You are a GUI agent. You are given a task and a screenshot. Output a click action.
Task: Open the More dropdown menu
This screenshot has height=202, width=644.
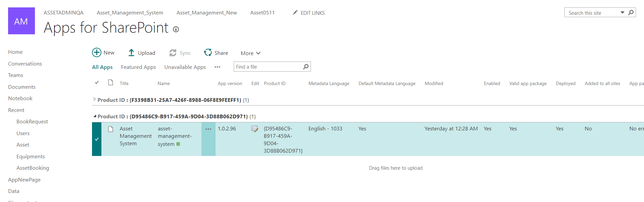[x=250, y=53]
